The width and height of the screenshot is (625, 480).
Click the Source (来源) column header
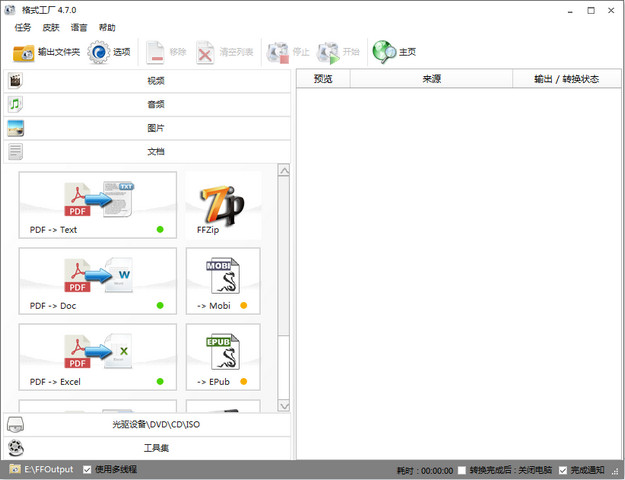click(x=431, y=79)
